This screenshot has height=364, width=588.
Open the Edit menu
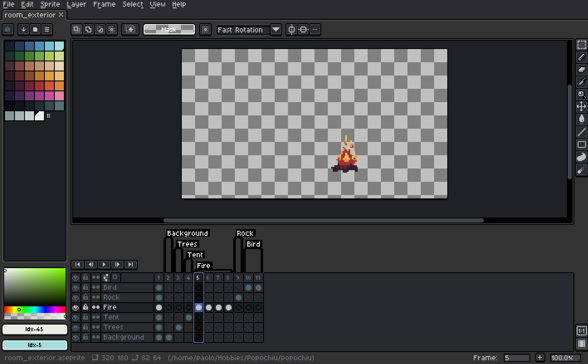(27, 4)
